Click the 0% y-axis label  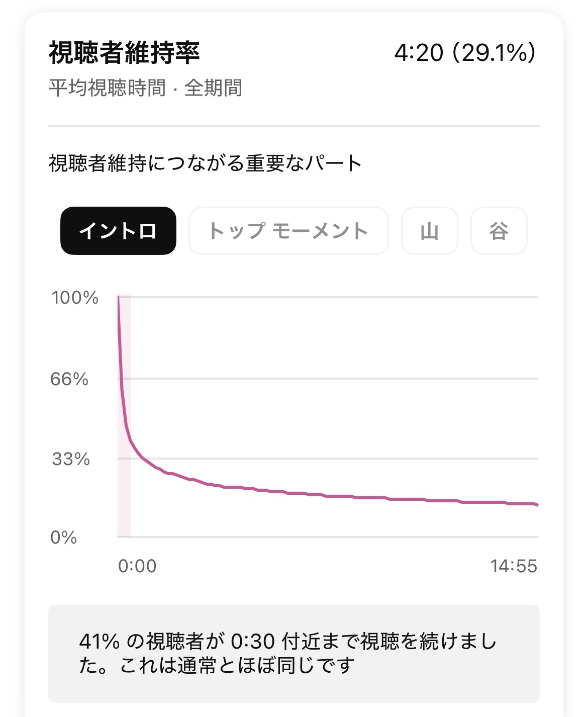64,537
